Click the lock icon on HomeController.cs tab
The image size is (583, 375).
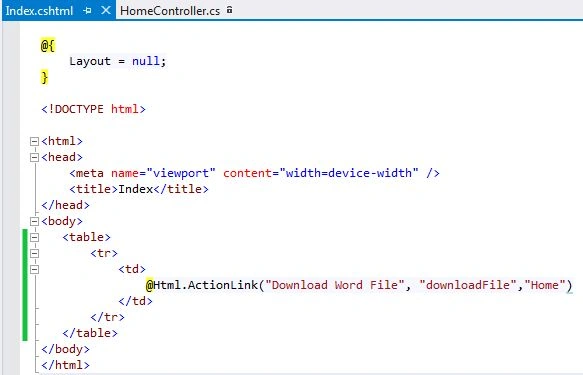coord(229,10)
